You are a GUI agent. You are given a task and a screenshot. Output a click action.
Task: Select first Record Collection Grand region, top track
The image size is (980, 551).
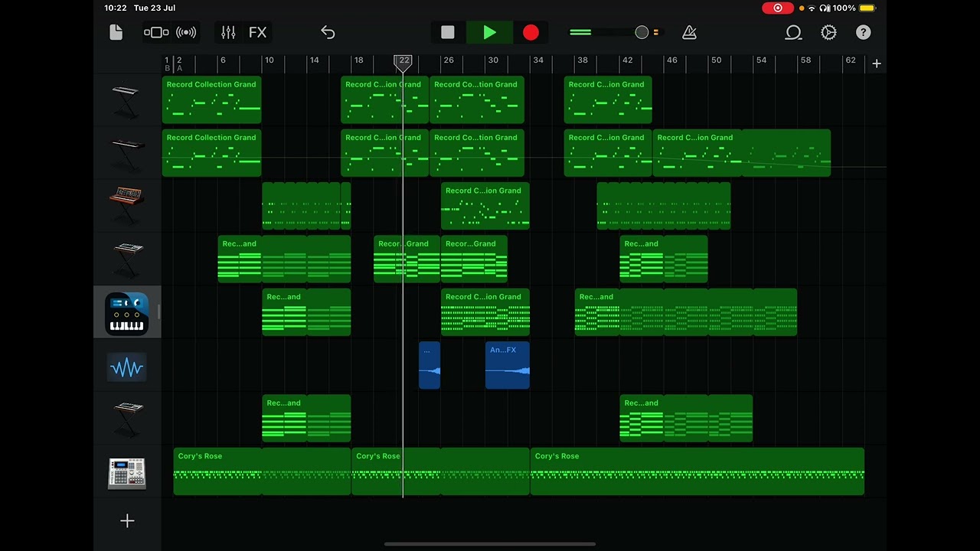tap(211, 99)
